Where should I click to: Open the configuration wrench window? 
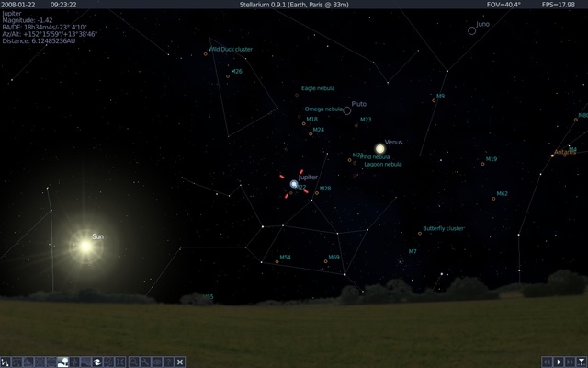145,362
